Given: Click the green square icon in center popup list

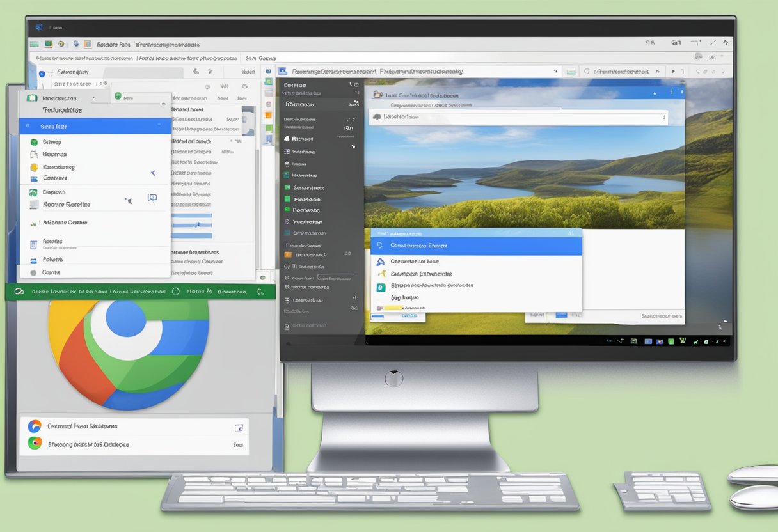Looking at the screenshot, I should [x=380, y=287].
